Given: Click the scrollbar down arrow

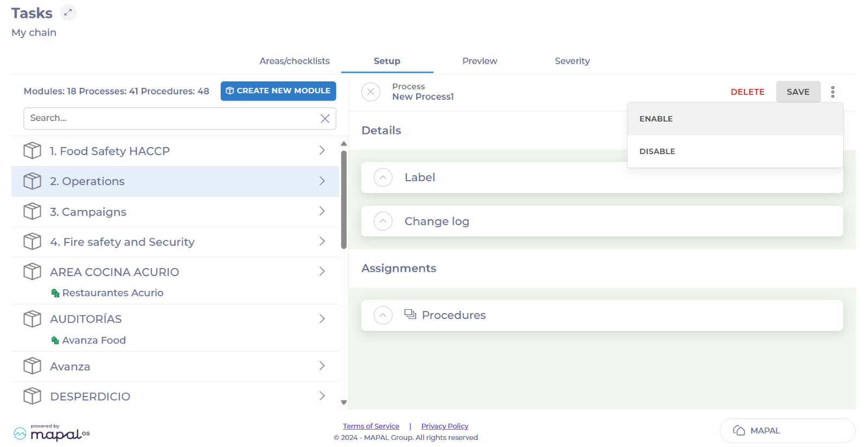Looking at the screenshot, I should (x=343, y=403).
